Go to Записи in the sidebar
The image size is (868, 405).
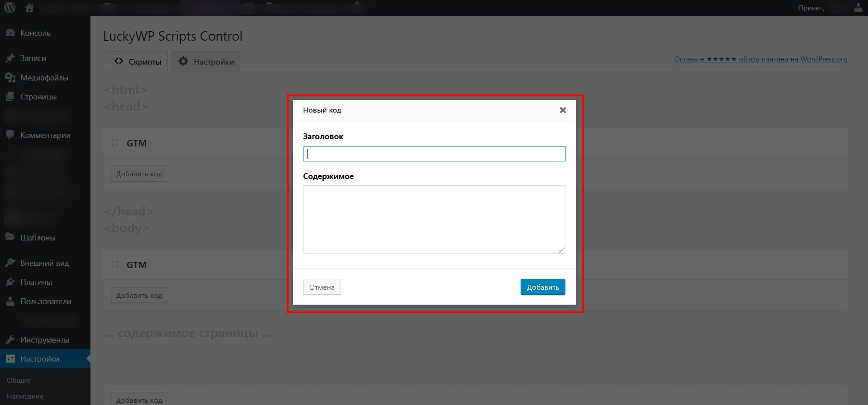(33, 58)
